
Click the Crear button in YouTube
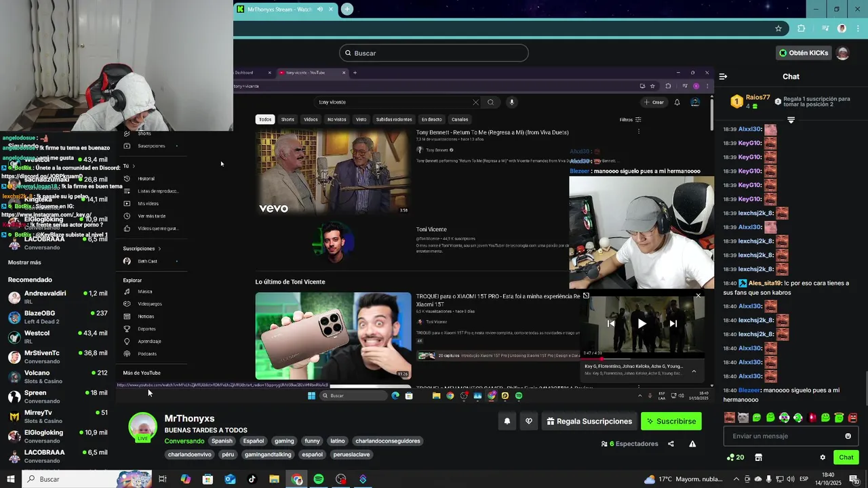654,102
